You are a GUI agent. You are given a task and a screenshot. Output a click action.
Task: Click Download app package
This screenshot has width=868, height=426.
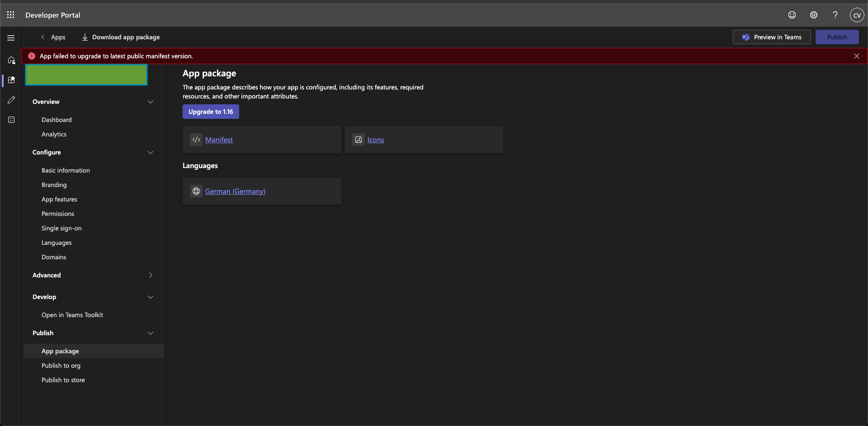click(x=121, y=37)
